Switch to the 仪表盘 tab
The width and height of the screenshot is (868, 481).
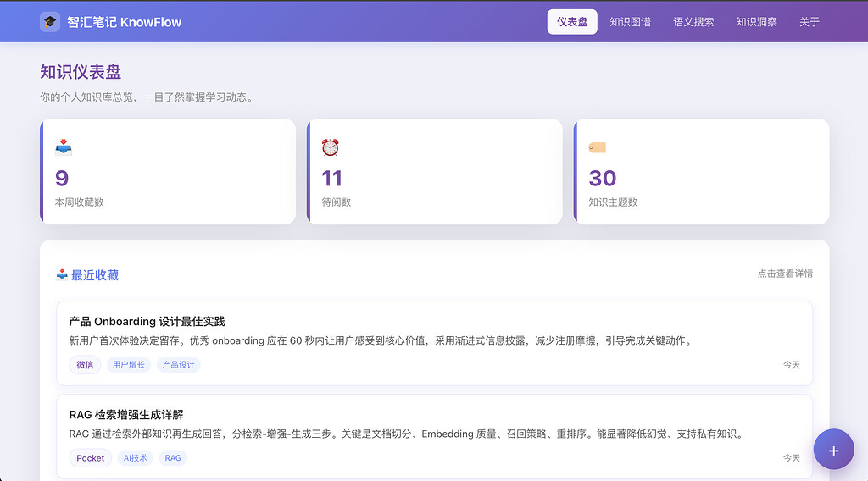572,22
